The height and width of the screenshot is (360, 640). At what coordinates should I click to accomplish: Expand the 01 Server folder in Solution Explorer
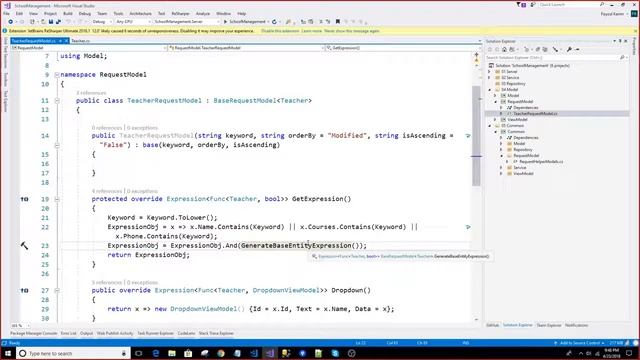(x=490, y=71)
